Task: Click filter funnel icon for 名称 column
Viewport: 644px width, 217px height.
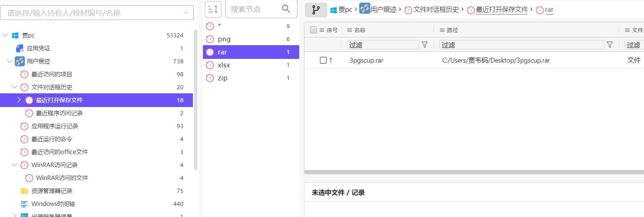Action: click(425, 45)
